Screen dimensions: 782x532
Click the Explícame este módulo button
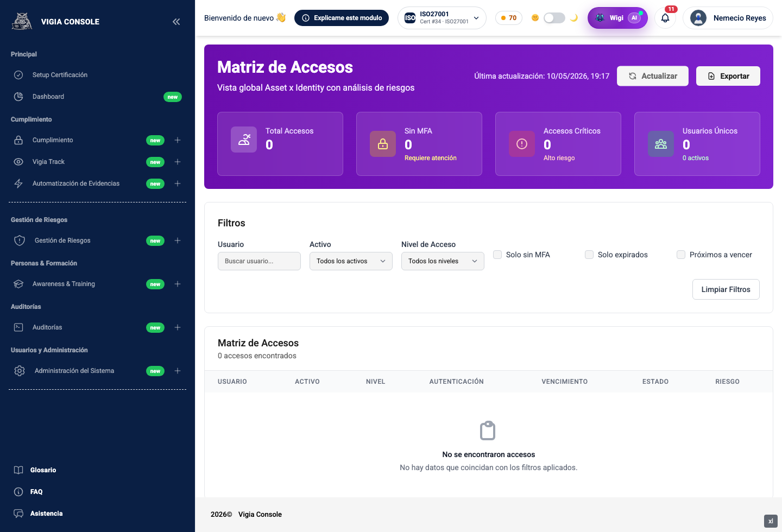coord(342,18)
